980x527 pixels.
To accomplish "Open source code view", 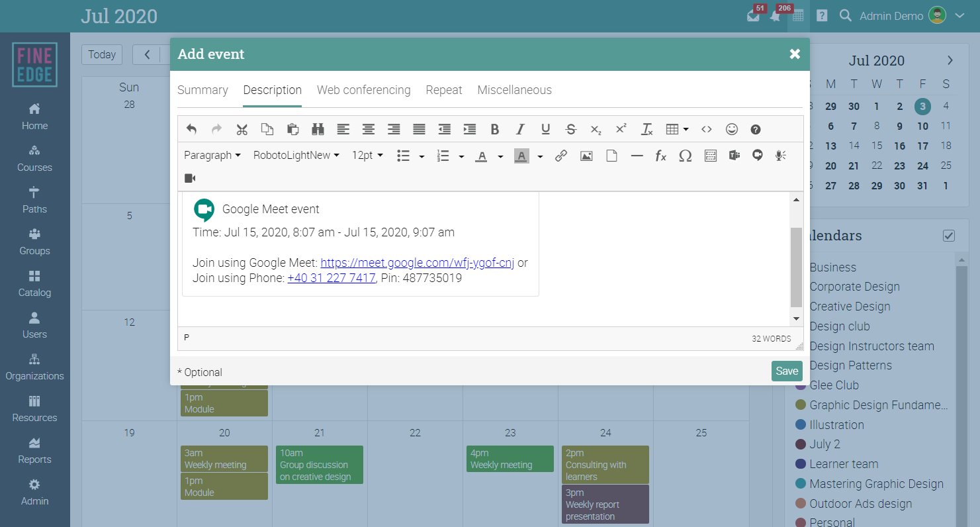I will (x=706, y=130).
